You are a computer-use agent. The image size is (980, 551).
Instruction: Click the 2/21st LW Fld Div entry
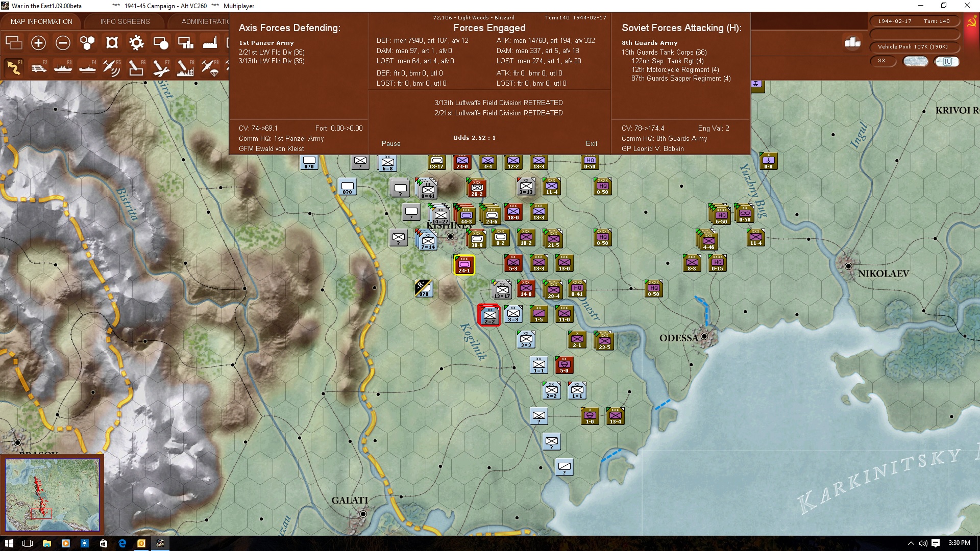[272, 53]
